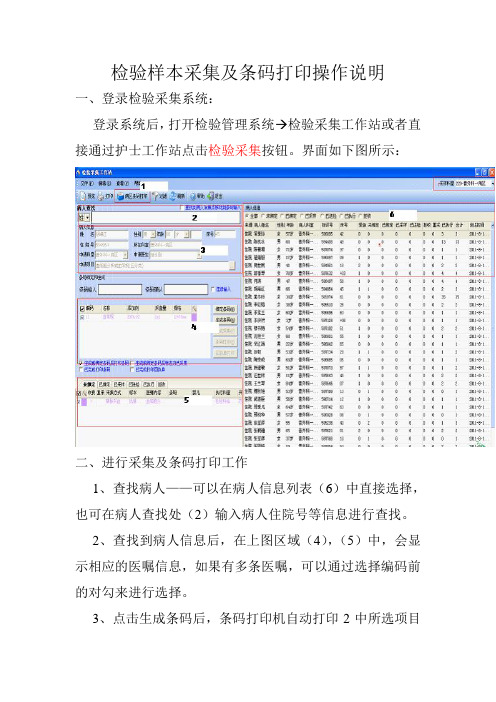Open the 文件 menu in menu bar
The width and height of the screenshot is (496, 702).
[87, 184]
